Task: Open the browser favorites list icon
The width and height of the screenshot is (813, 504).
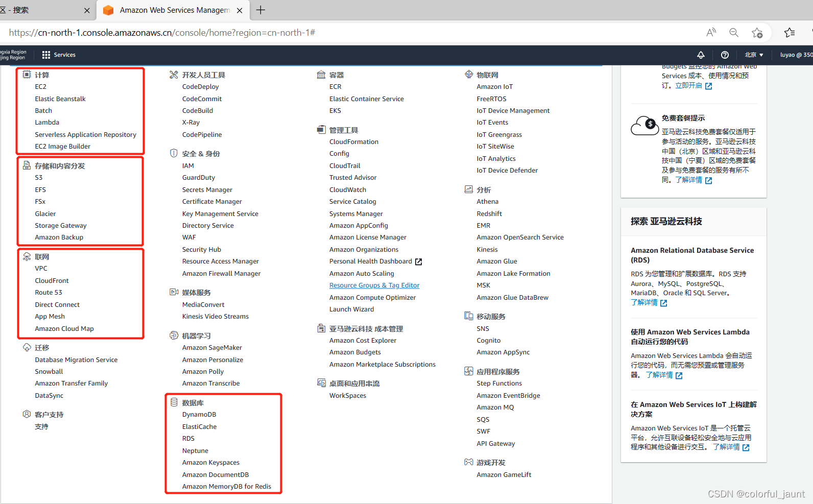Action: [x=790, y=33]
